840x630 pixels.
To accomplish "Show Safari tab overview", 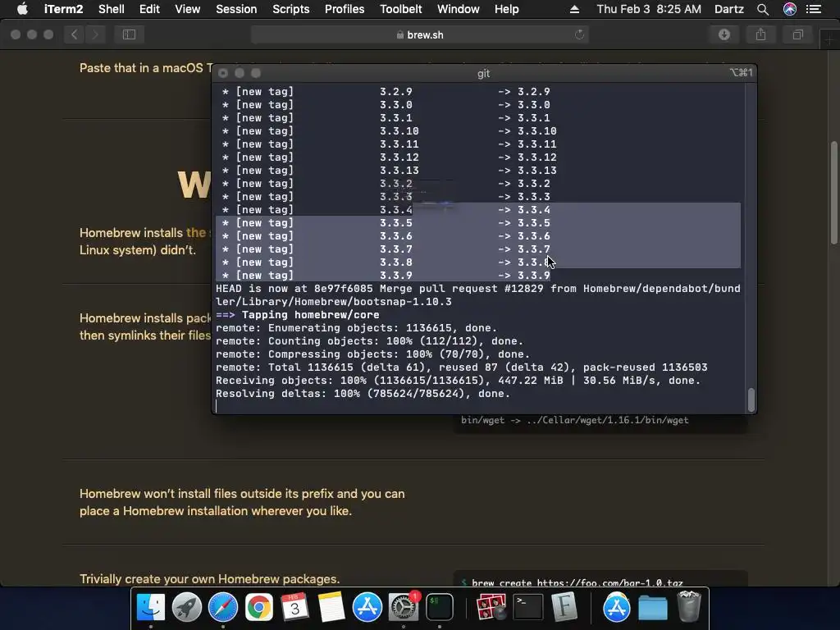I will coord(797,34).
